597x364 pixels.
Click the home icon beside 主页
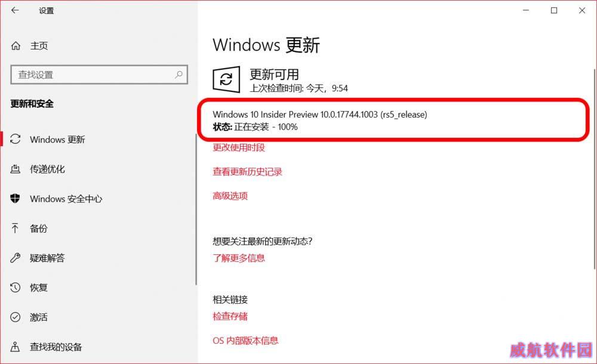point(16,46)
